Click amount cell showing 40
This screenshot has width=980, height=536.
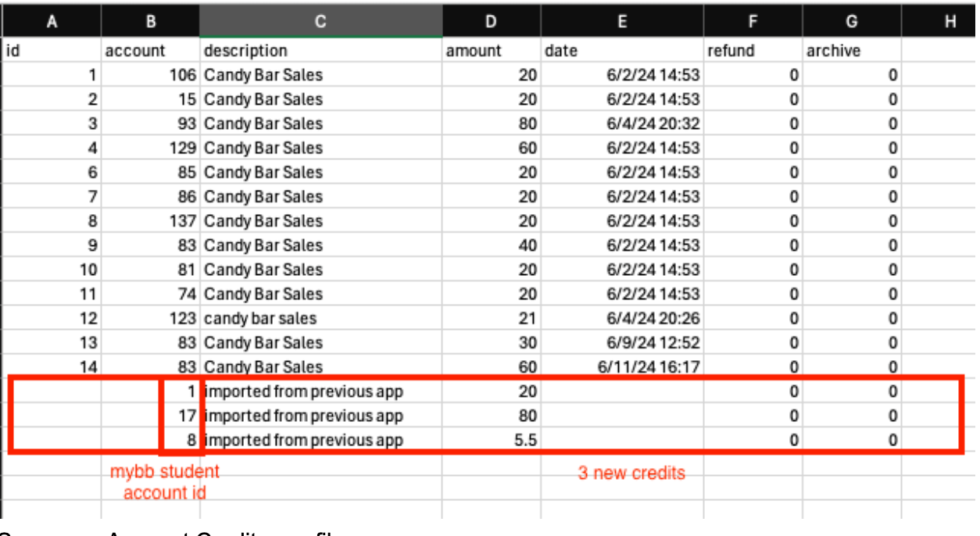[491, 245]
